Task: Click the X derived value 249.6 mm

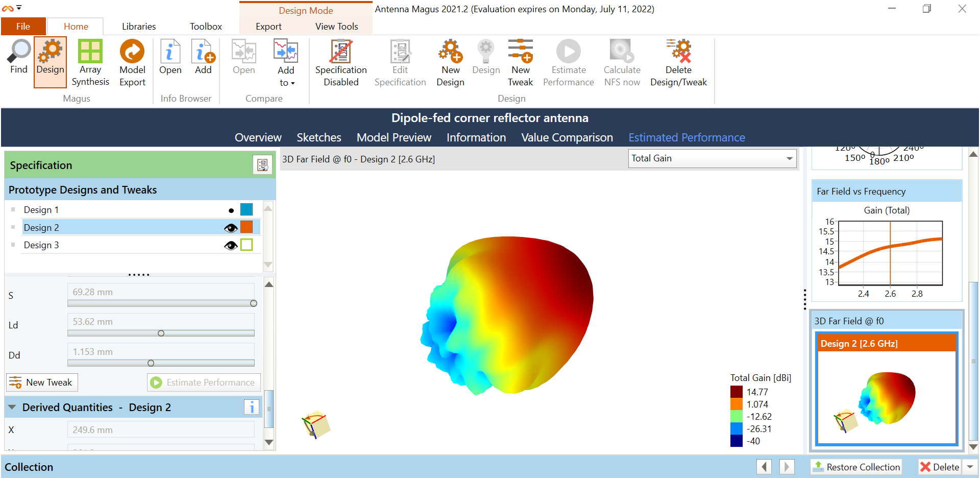Action: tap(161, 429)
